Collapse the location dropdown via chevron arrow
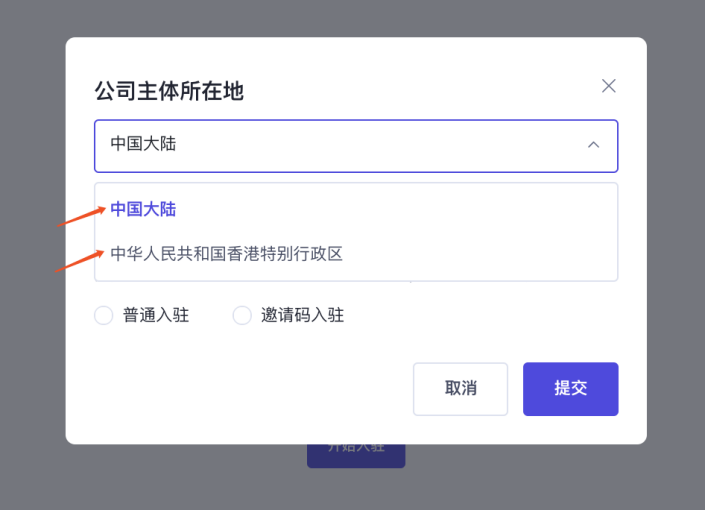 [x=593, y=145]
